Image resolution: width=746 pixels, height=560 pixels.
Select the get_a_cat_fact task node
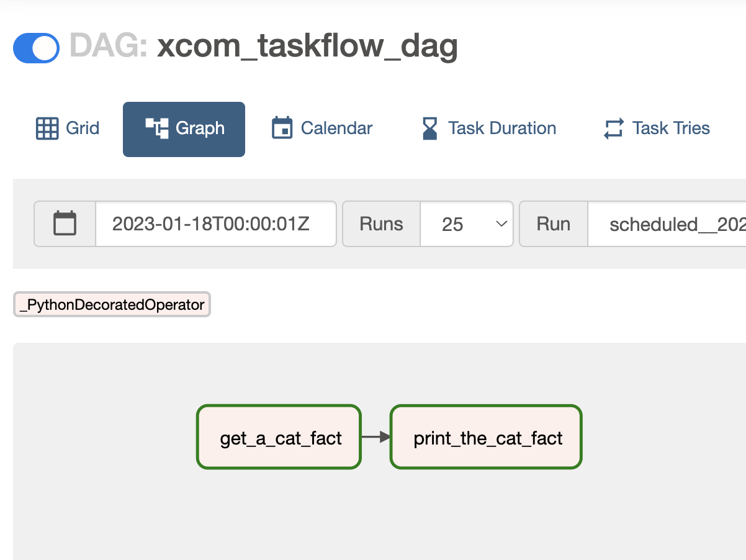[x=279, y=438]
